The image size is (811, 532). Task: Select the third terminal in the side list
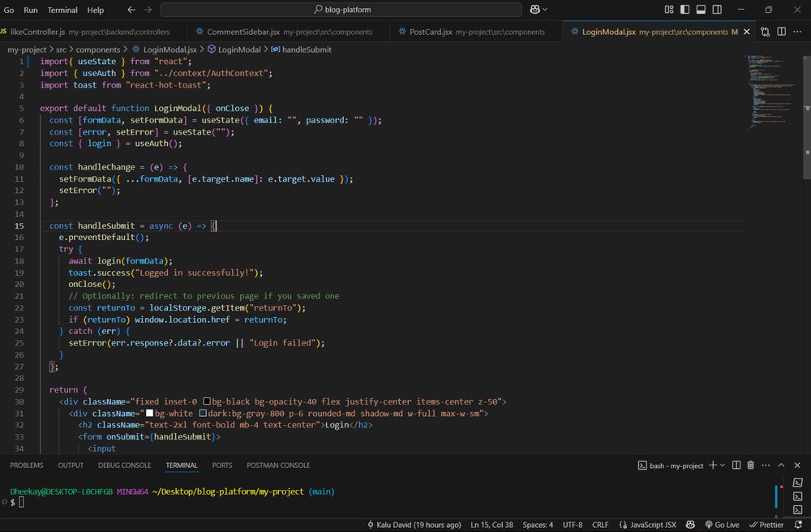(797, 510)
